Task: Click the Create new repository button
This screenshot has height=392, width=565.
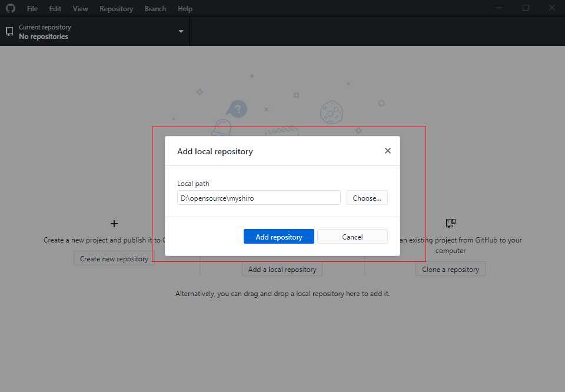Action: pos(114,259)
